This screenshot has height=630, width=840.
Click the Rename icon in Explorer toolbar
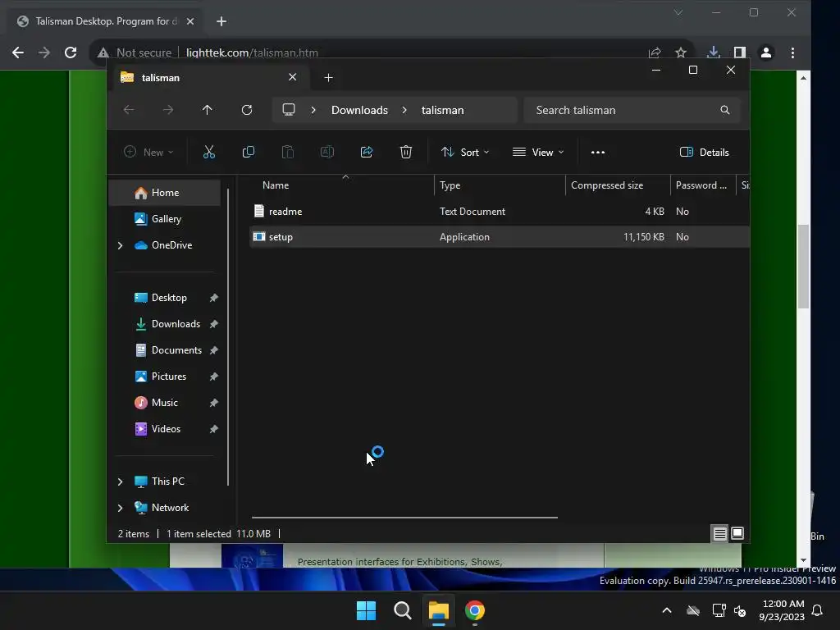tap(327, 152)
